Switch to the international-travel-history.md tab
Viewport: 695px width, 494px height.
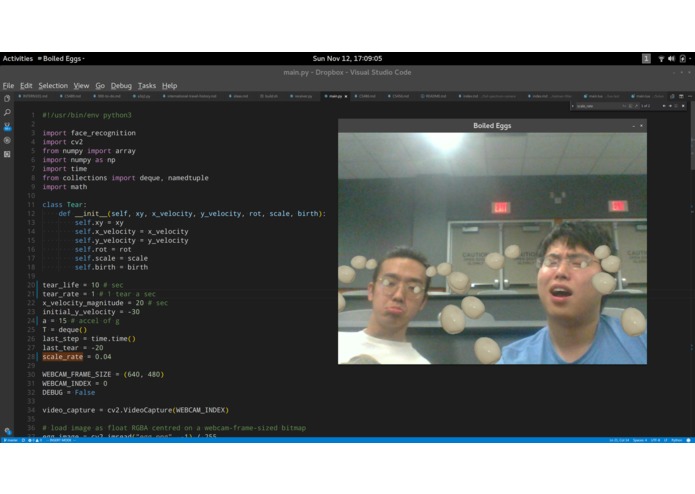[x=189, y=96]
